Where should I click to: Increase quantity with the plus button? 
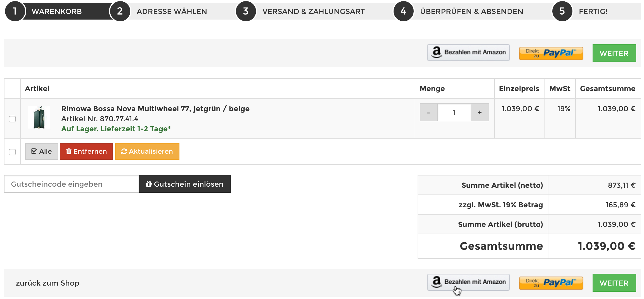click(x=480, y=112)
